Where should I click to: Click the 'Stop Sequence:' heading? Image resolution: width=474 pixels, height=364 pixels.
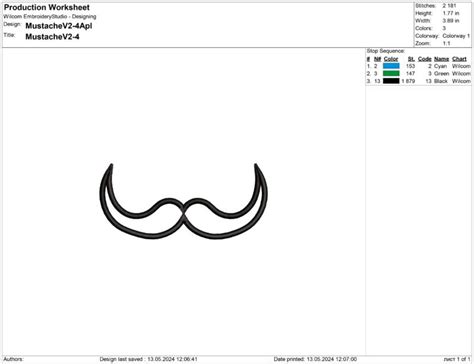click(386, 51)
